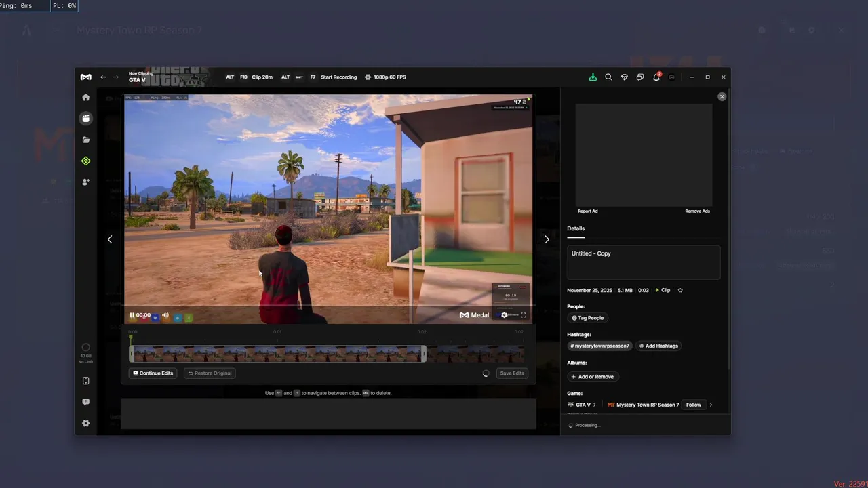Click Add Hashtags button
868x488 pixels.
(x=658, y=346)
